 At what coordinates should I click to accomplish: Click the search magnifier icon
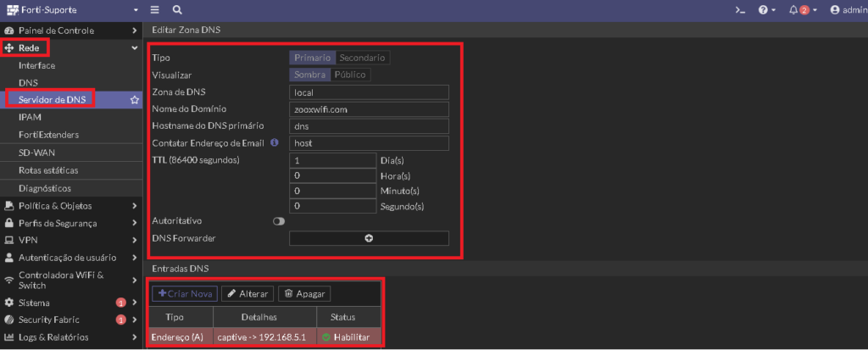tap(176, 10)
